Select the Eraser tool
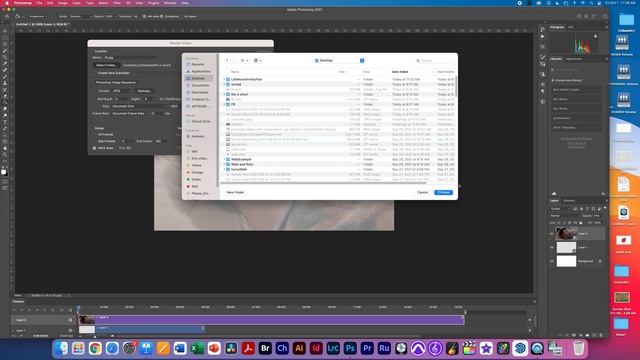The image size is (640, 360). click(5, 96)
